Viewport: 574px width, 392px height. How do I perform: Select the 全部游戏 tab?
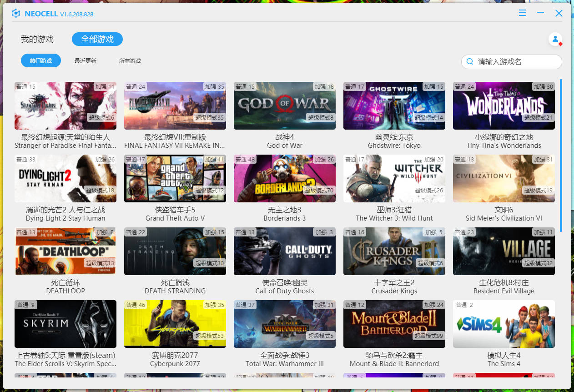[x=97, y=39]
